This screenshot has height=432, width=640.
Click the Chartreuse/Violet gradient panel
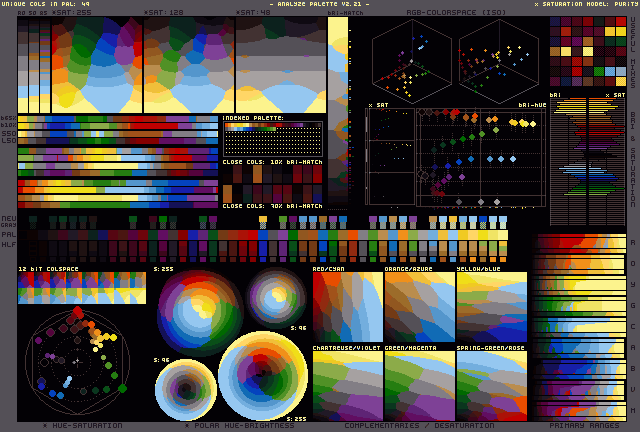click(347, 385)
